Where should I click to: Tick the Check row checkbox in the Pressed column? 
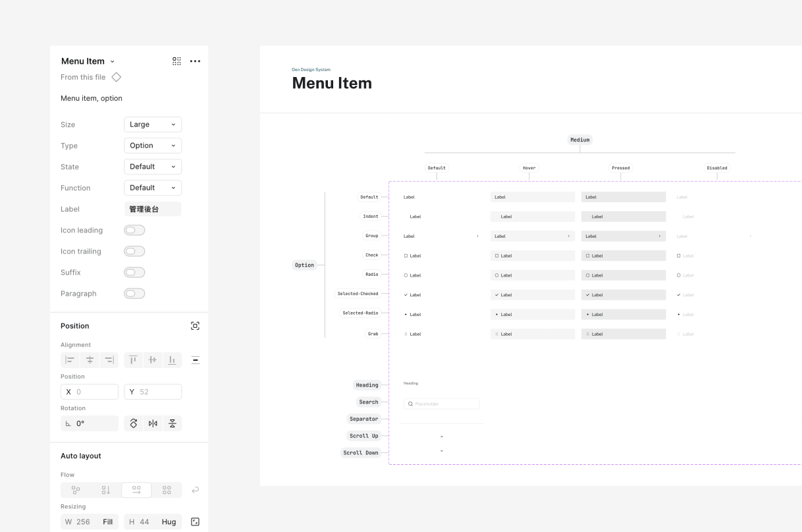click(x=587, y=255)
